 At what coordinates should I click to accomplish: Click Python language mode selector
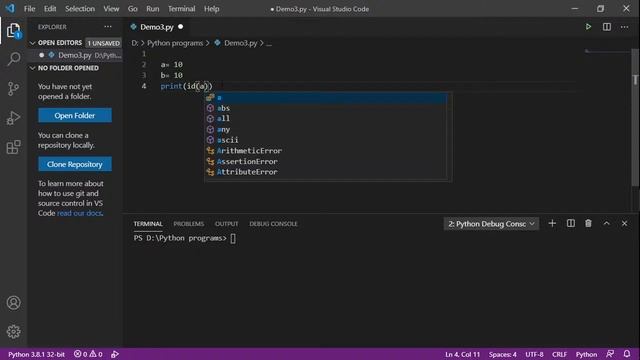point(586,354)
